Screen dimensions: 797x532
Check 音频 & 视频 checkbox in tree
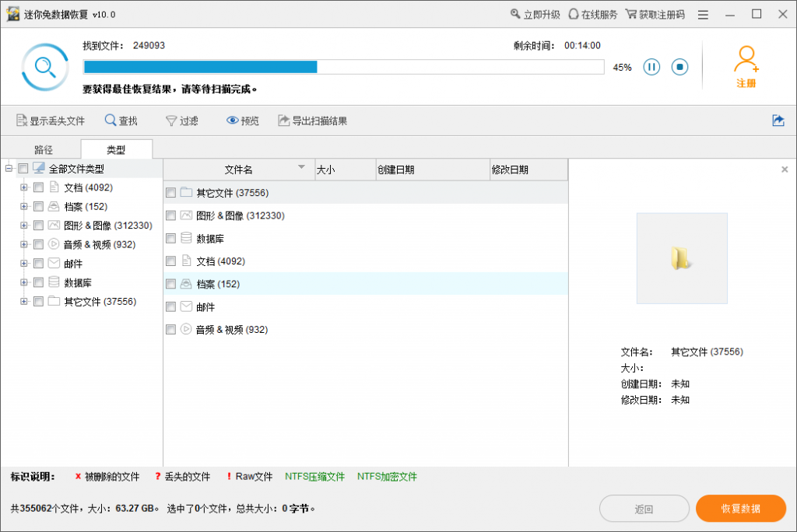tap(38, 244)
